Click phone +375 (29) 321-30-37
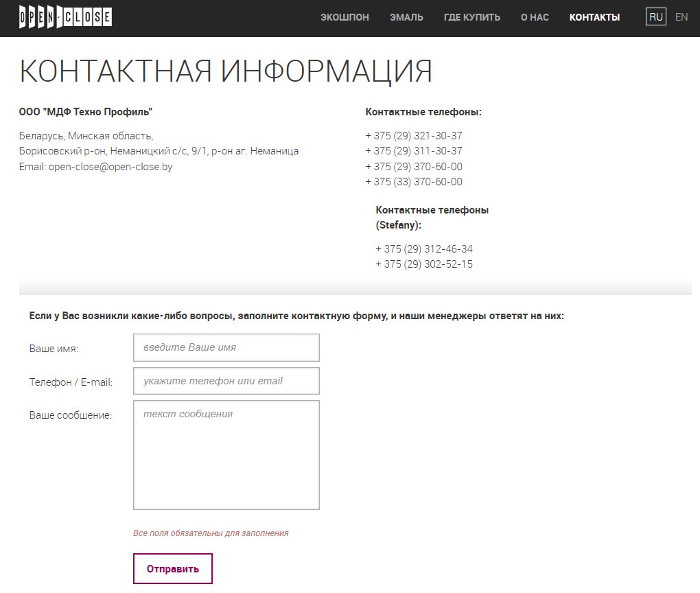This screenshot has height=593, width=700. coord(414,136)
